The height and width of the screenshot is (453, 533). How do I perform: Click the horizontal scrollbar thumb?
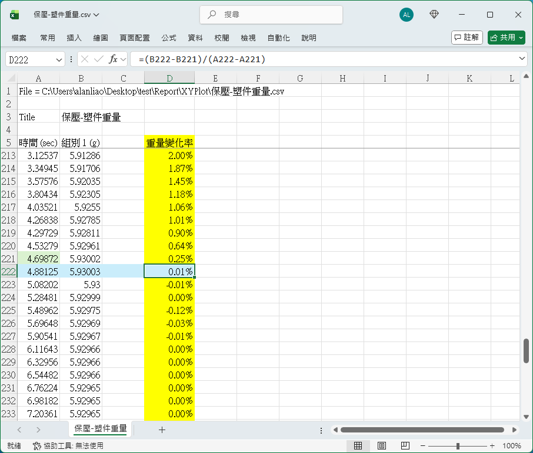click(x=422, y=430)
